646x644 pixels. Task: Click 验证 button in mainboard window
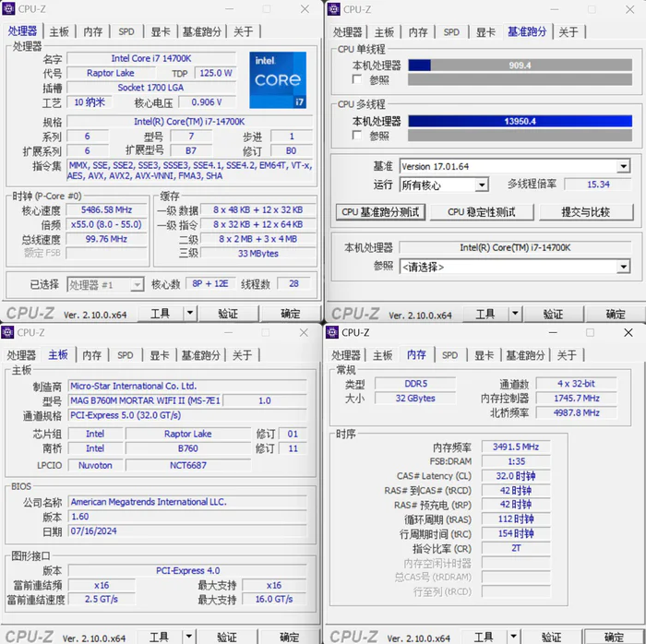tap(227, 637)
